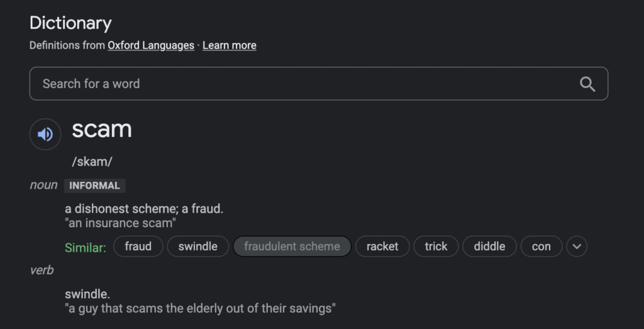Select the 'fraud' synonym chip
644x329 pixels.
[138, 247]
